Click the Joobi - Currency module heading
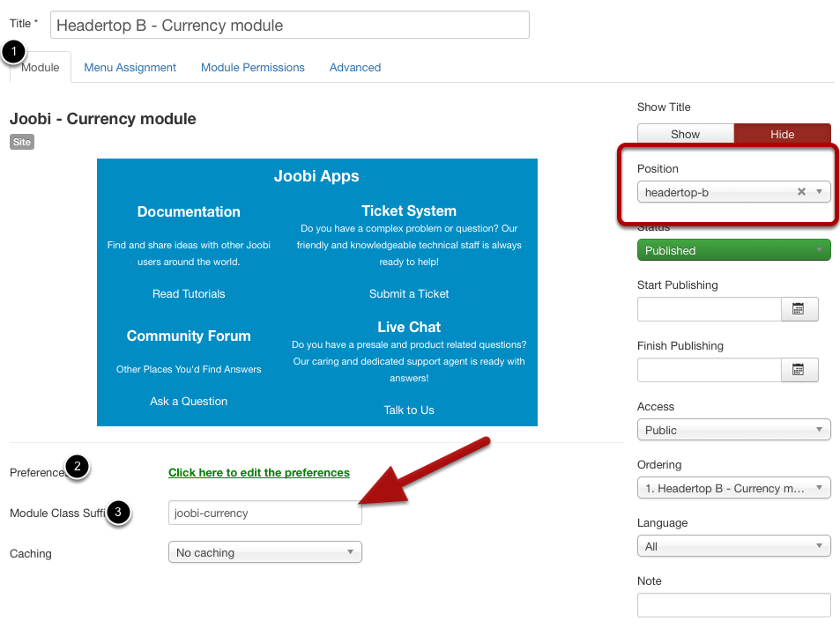 [103, 119]
